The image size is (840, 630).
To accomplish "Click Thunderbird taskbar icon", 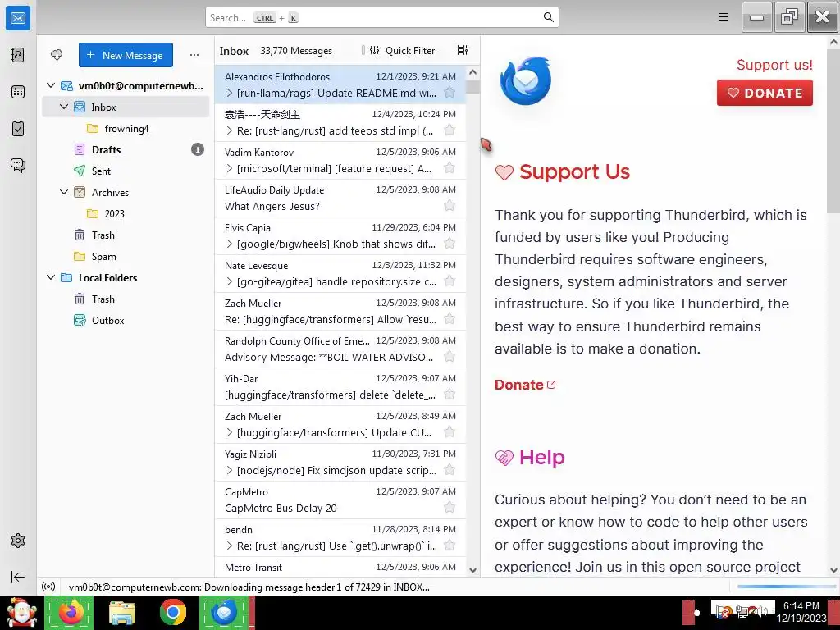I will pyautogui.click(x=225, y=612).
